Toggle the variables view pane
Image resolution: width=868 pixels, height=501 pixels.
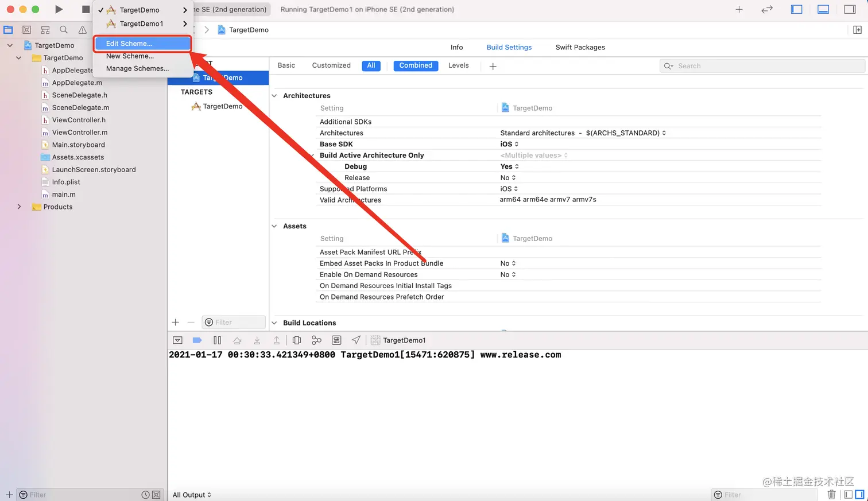tap(848, 495)
